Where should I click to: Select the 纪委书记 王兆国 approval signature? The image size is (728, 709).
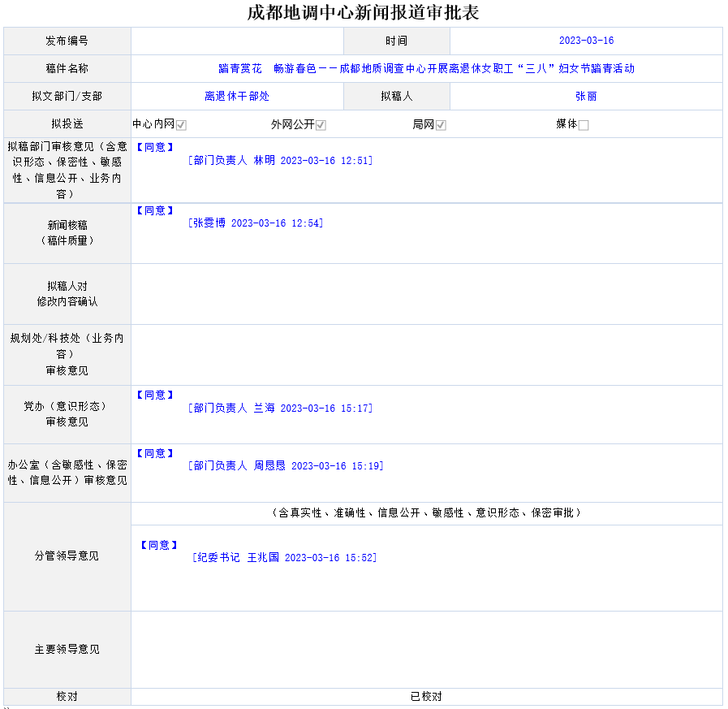point(285,558)
